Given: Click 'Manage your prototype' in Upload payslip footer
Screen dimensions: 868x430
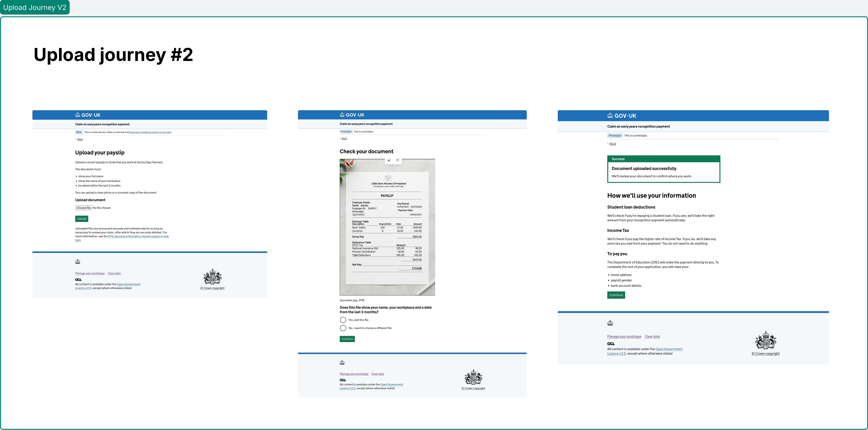Looking at the screenshot, I should click(90, 273).
